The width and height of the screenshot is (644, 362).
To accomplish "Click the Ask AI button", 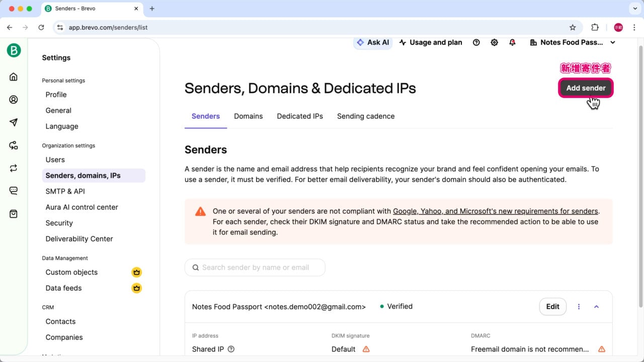I will (373, 43).
